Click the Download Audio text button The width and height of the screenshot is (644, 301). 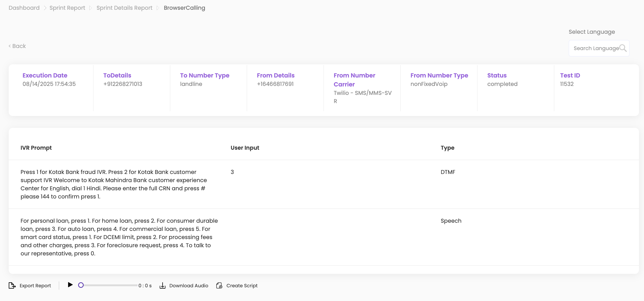[x=189, y=286]
